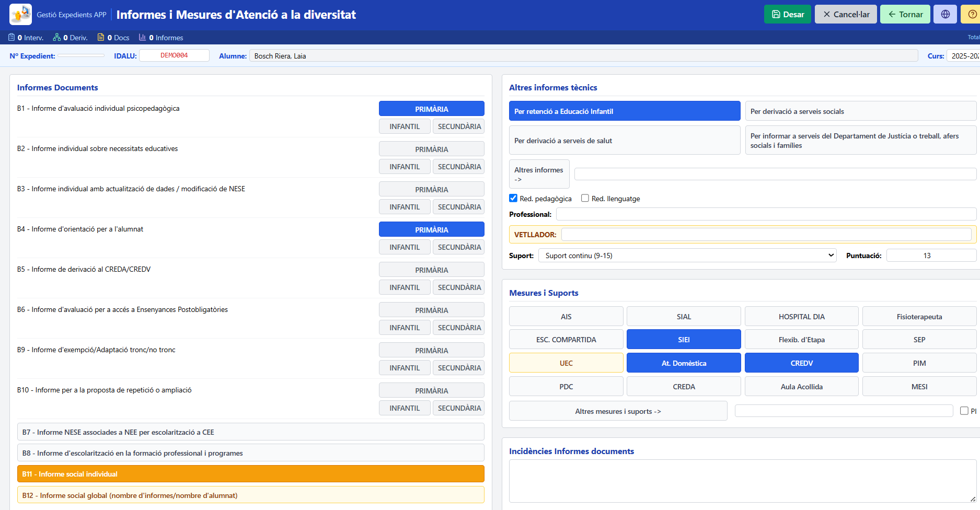
Task: Enable the Red. llenguatge checkbox
Action: point(585,199)
